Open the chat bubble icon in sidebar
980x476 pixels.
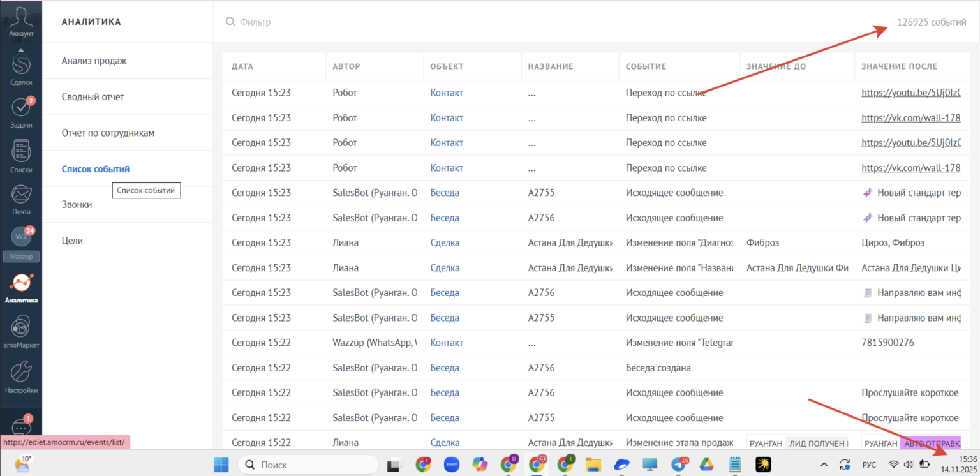pyautogui.click(x=21, y=428)
